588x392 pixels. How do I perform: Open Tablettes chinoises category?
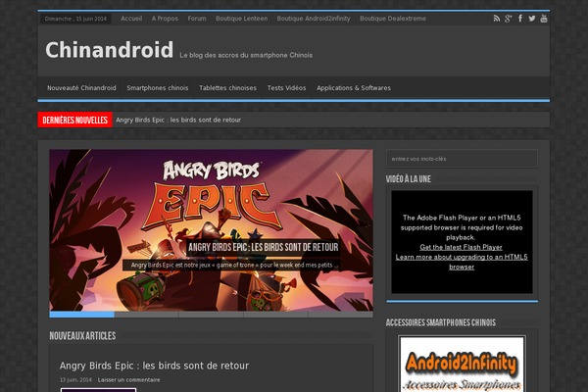(227, 88)
